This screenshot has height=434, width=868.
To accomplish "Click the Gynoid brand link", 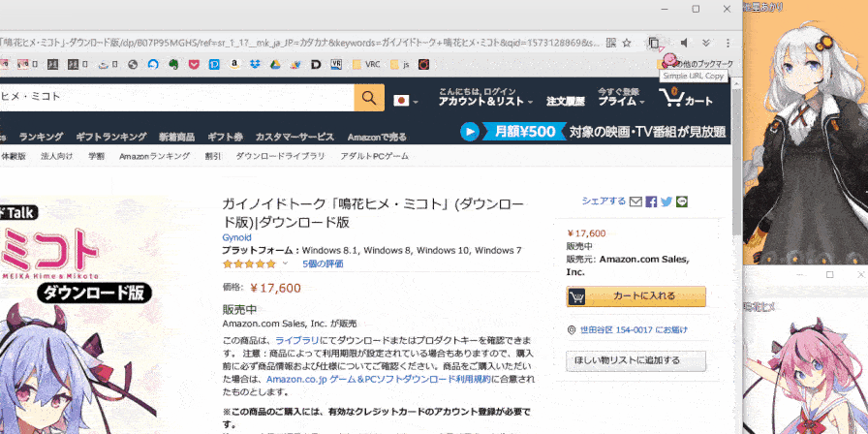I will (x=237, y=237).
